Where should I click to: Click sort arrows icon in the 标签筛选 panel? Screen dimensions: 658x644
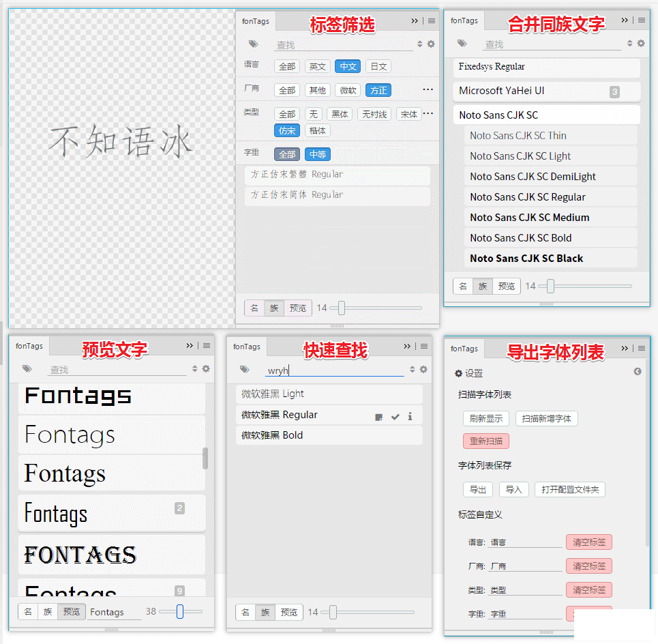(x=419, y=44)
